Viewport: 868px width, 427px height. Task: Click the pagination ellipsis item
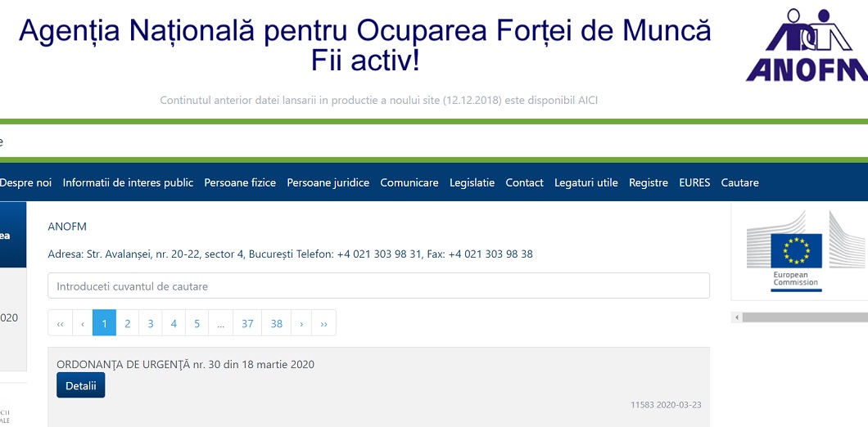point(221,323)
